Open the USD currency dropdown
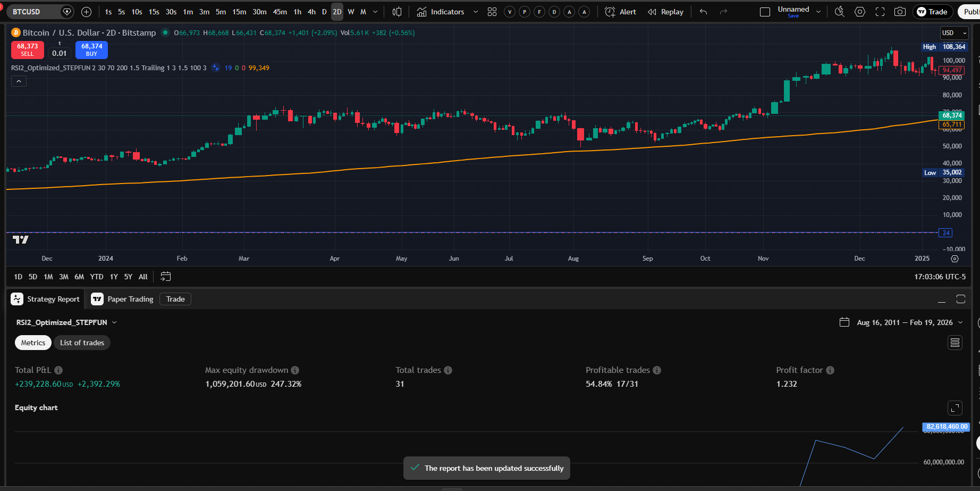 (x=953, y=32)
